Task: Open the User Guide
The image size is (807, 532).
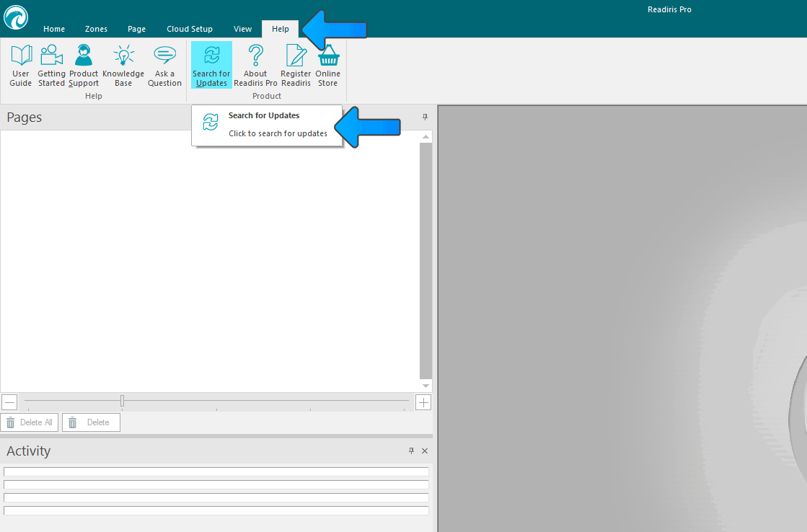Action: tap(21, 66)
